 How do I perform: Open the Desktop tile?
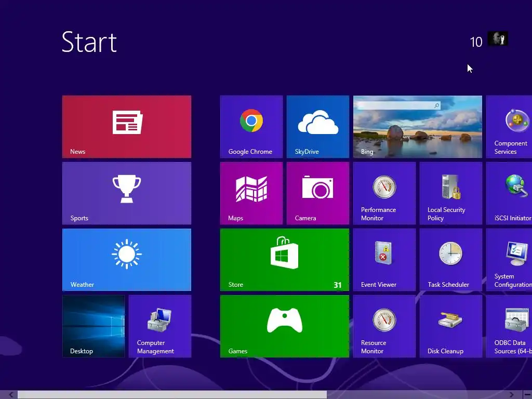[x=94, y=326]
